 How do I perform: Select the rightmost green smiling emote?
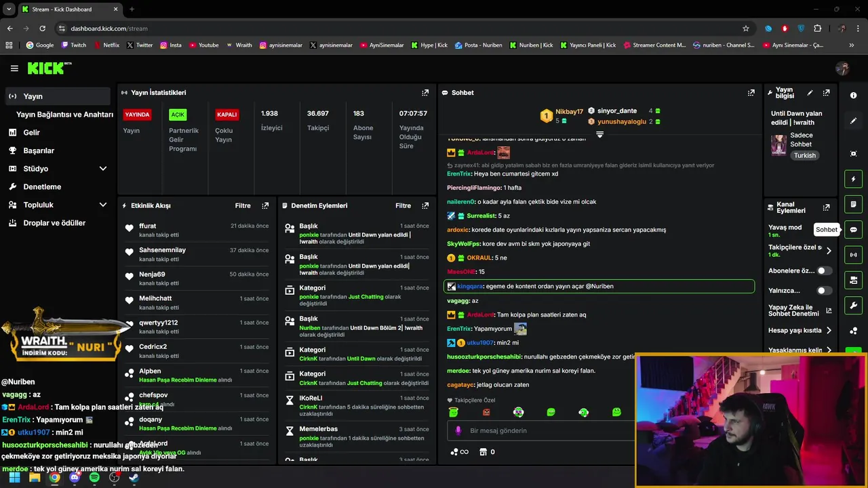point(616,412)
